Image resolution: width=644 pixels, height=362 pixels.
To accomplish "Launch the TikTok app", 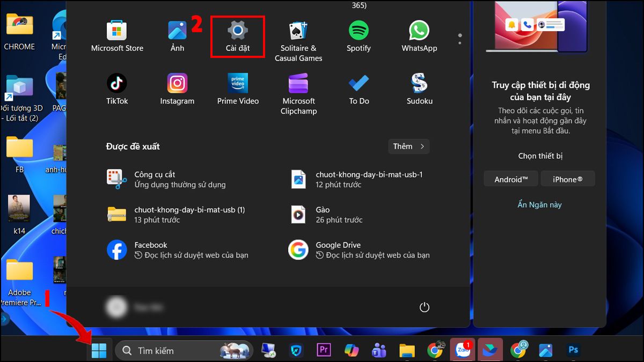I will [117, 89].
